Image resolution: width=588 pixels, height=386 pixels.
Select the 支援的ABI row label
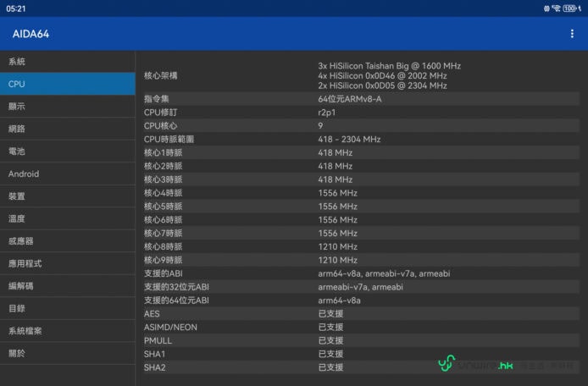point(164,273)
